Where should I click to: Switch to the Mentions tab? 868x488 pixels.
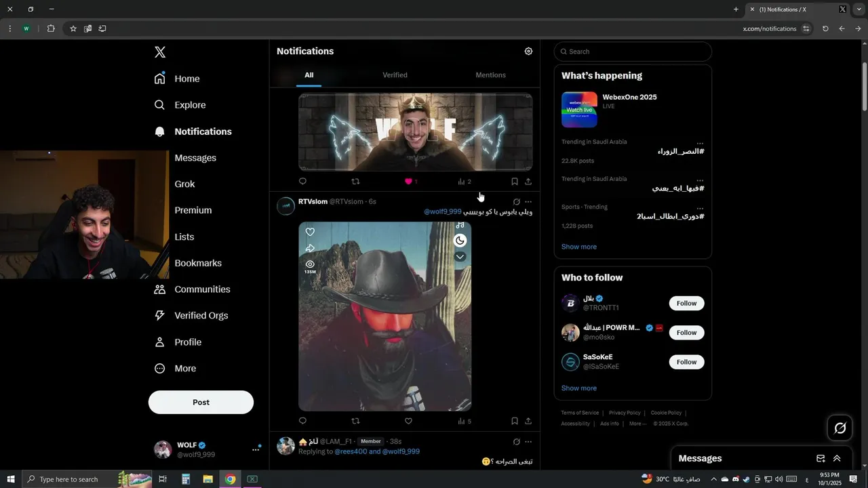(x=490, y=75)
